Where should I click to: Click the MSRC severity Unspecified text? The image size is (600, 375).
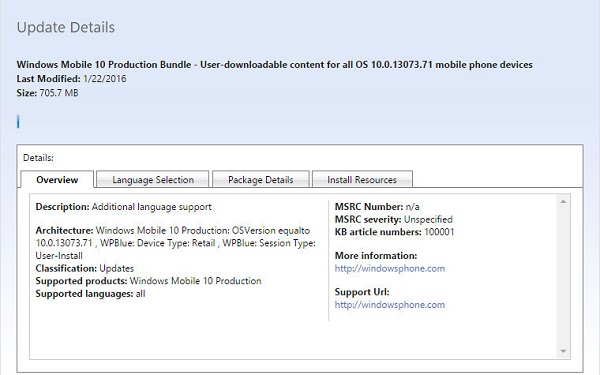[394, 219]
